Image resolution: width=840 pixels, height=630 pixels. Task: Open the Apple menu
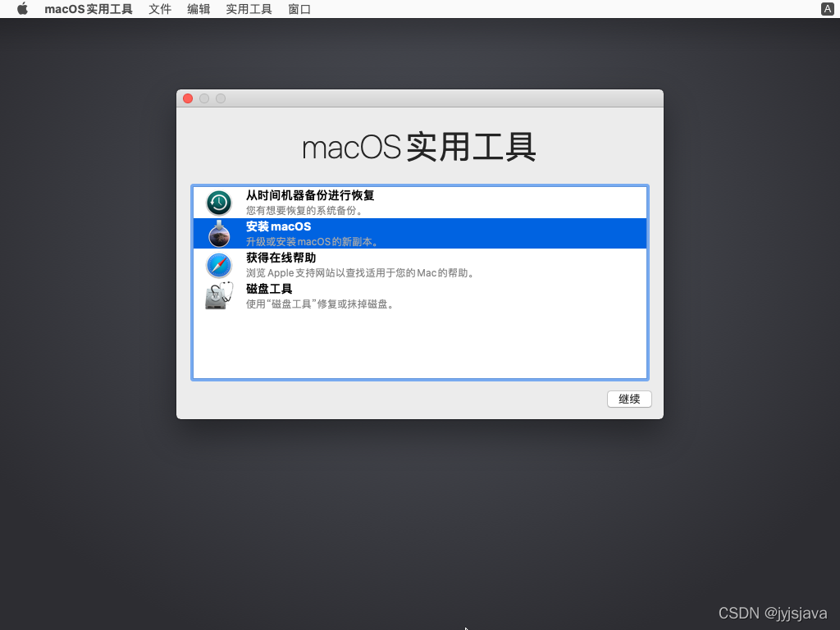point(22,9)
